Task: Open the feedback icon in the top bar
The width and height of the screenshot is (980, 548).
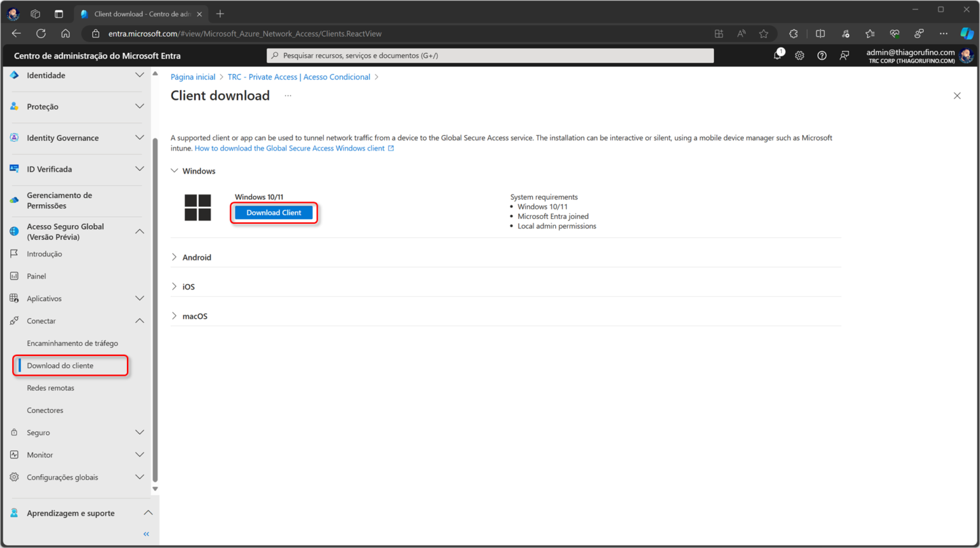Action: (x=844, y=56)
